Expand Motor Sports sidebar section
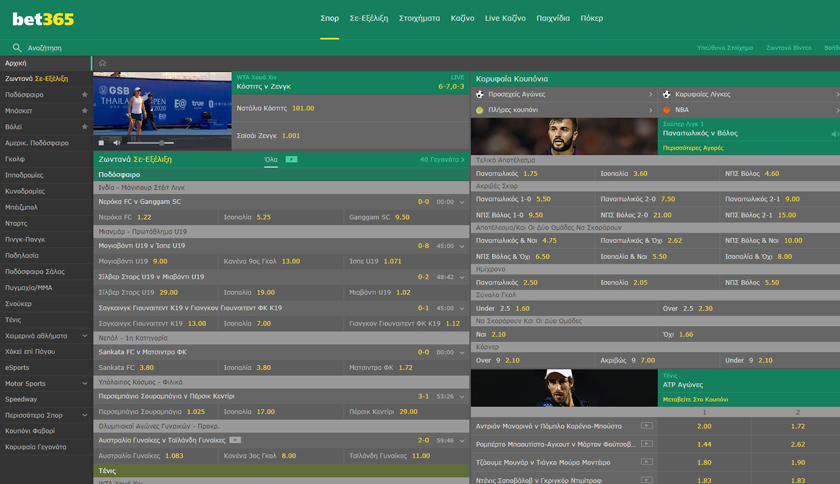Screen dimensions: 840x484 (x=85, y=383)
